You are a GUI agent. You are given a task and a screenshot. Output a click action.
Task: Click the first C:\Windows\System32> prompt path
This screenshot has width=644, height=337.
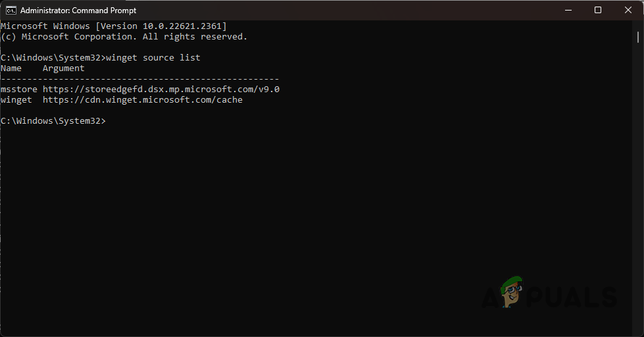click(53, 57)
